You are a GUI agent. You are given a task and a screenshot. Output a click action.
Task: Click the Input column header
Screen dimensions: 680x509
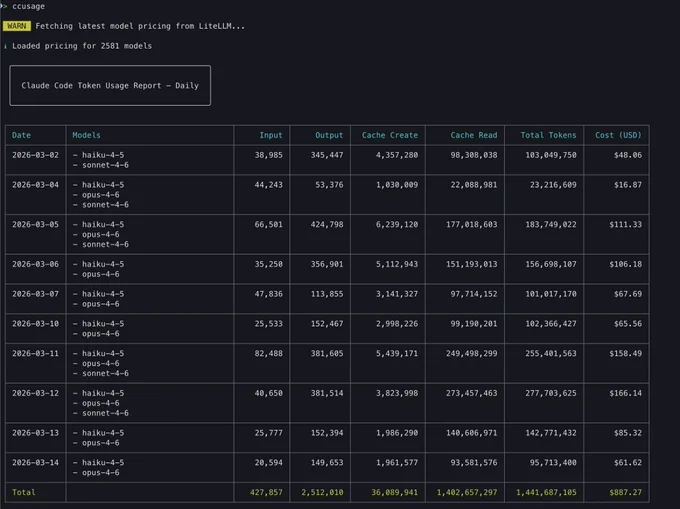tap(271, 135)
